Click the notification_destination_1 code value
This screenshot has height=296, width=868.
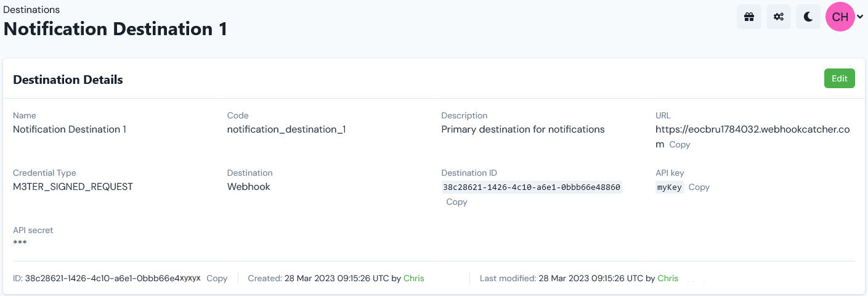pyautogui.click(x=286, y=129)
